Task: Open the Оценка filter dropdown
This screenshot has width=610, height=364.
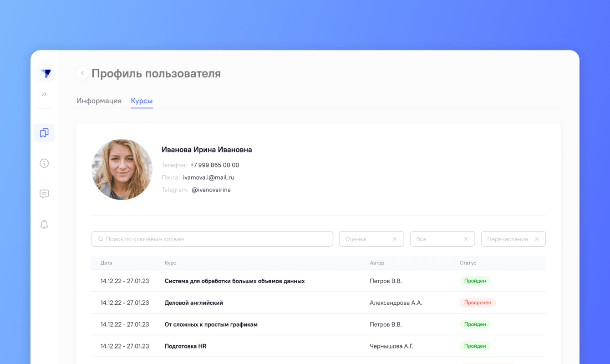Action: [371, 239]
